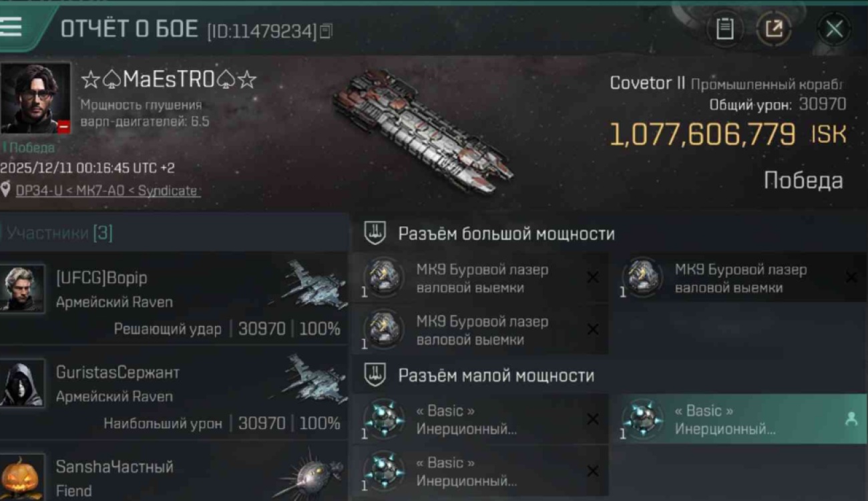868x501 pixels.
Task: Open ☆MaEsTRO☆ pilot portrait
Action: coord(35,98)
